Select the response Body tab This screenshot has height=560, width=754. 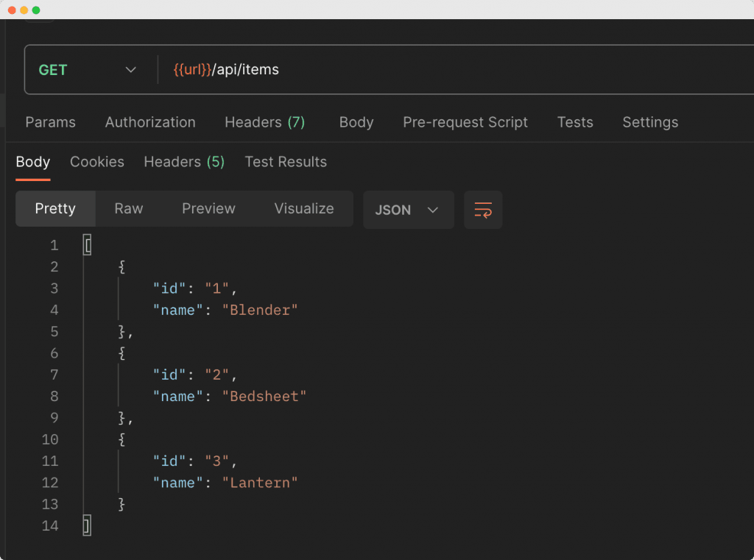coord(32,162)
